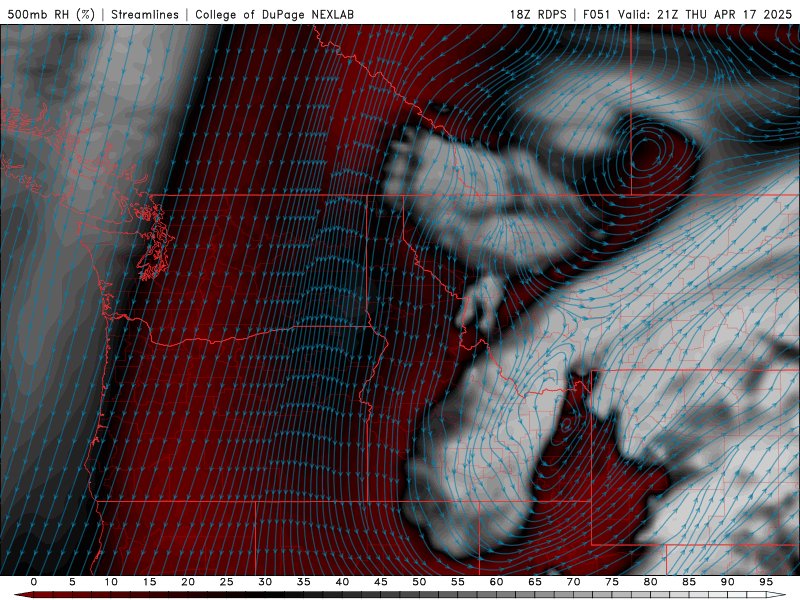Click the '50' colorbar scale label
This screenshot has height=600, width=800.
[x=419, y=582]
